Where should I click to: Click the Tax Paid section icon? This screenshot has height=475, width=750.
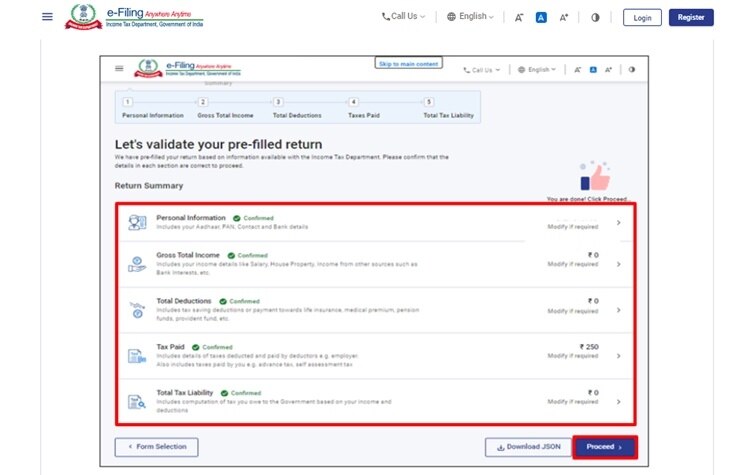(x=135, y=356)
